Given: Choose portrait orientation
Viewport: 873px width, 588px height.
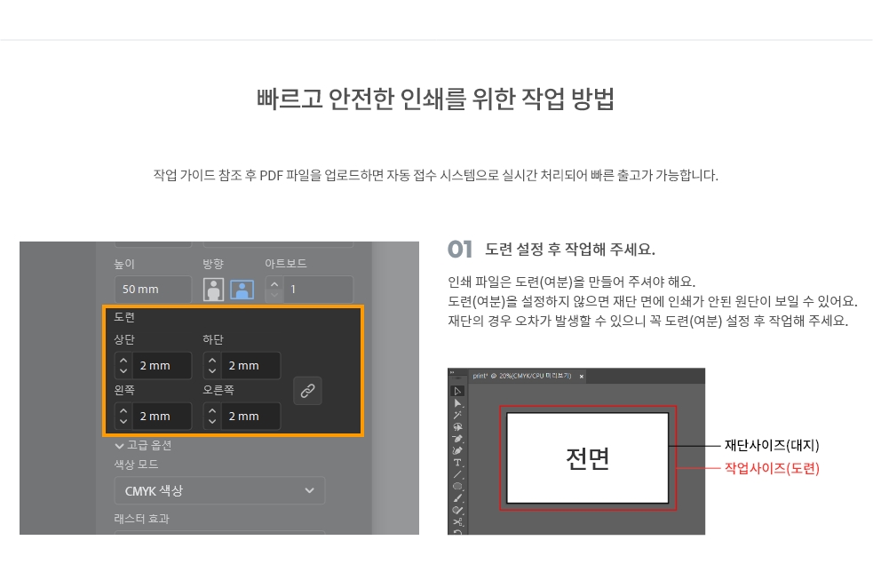Looking at the screenshot, I should pos(213,290).
